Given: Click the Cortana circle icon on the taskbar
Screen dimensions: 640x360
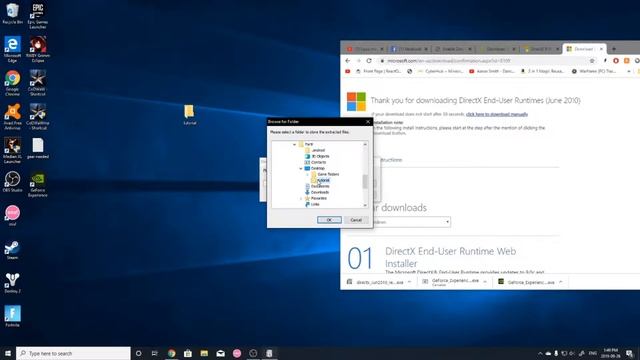Looking at the screenshot, I should 138,353.
